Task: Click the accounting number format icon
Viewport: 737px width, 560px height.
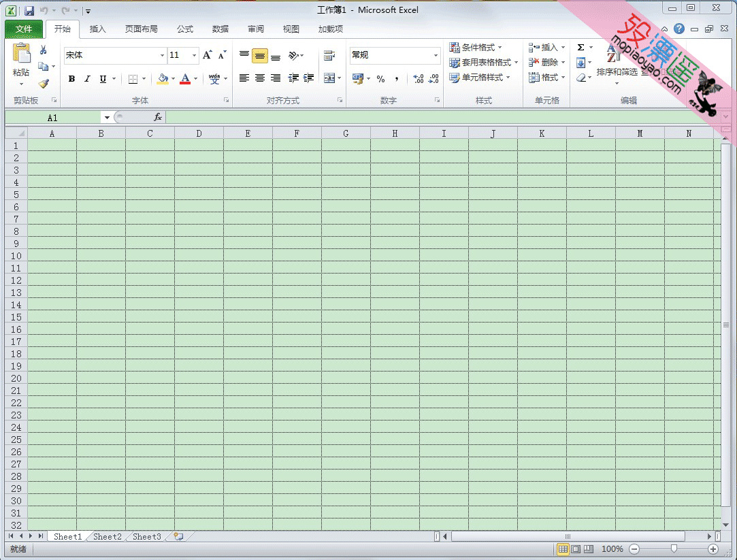Action: click(x=358, y=78)
